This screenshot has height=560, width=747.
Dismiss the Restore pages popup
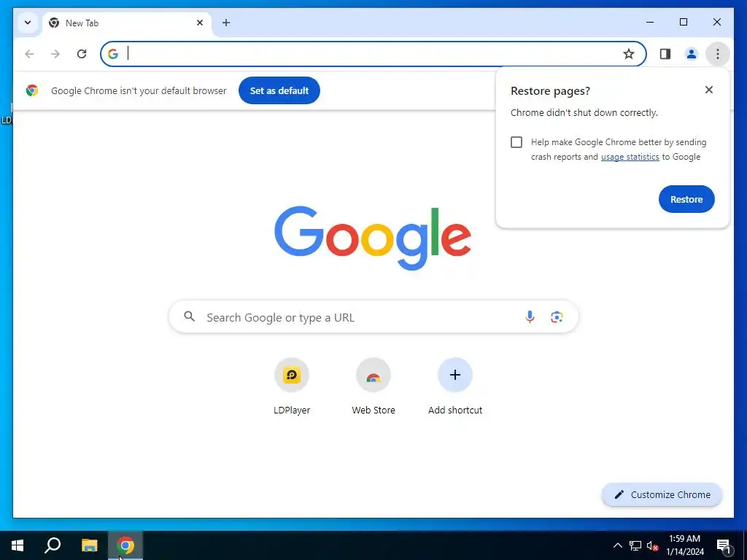coord(709,90)
